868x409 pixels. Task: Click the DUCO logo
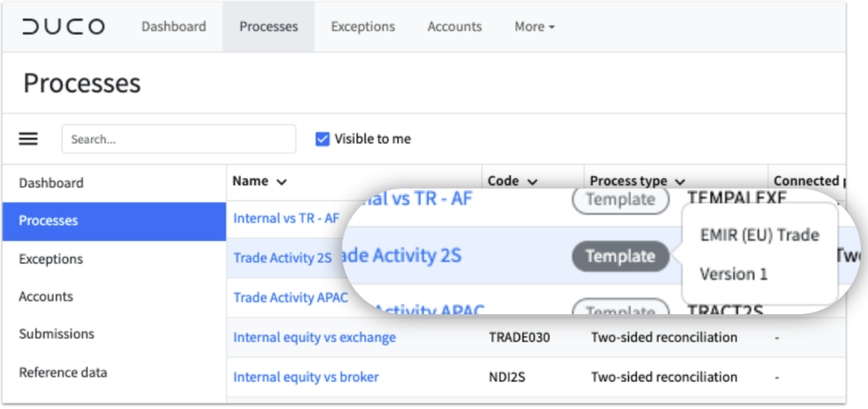click(63, 26)
